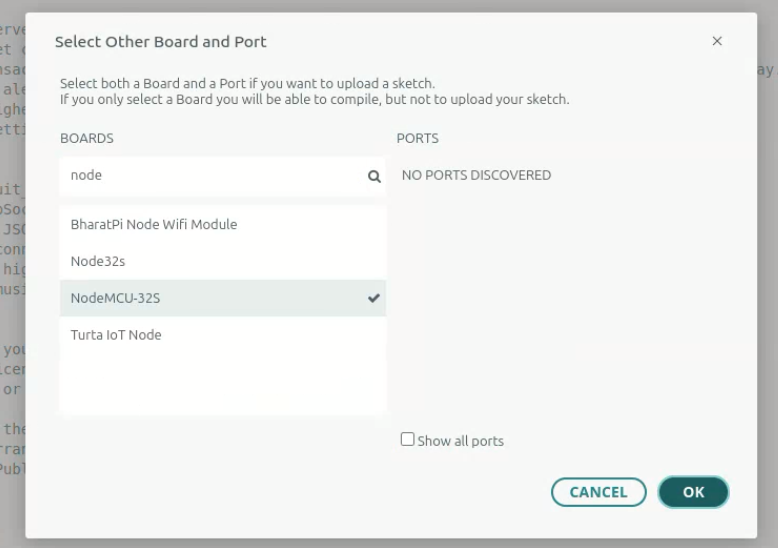Select the BharatPi Node Wifi Module board
The width and height of the screenshot is (778, 548).
pos(154,224)
